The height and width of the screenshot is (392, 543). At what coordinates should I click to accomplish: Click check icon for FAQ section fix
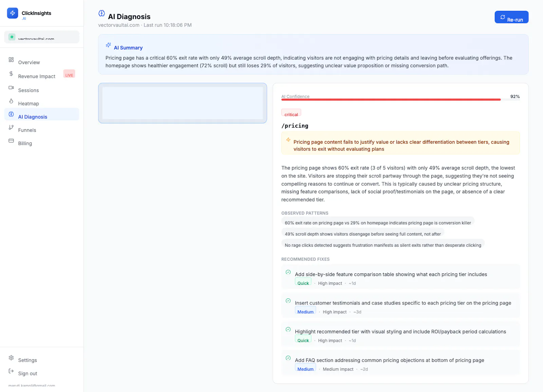[x=288, y=358]
